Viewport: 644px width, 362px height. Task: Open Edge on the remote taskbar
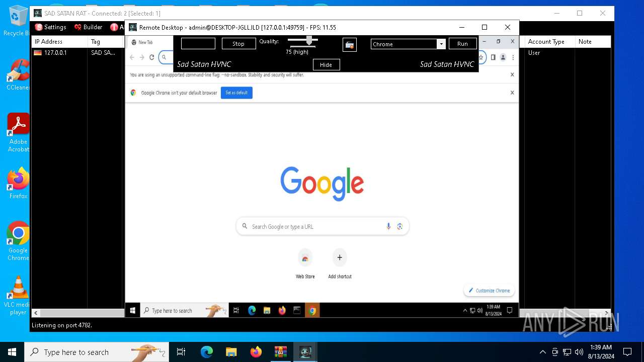(x=252, y=311)
